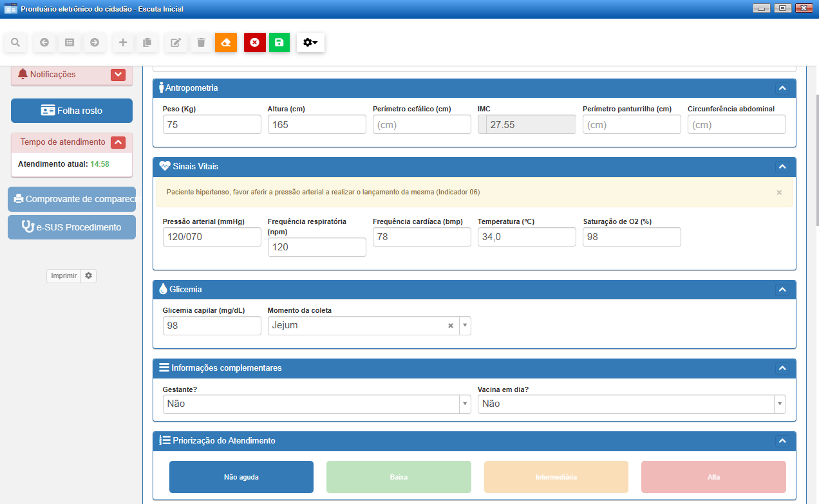Expand the Notificações panel

pos(118,75)
